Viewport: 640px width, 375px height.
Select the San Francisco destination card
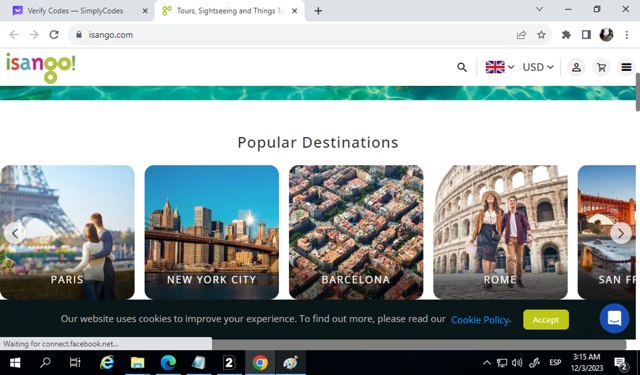(607, 232)
